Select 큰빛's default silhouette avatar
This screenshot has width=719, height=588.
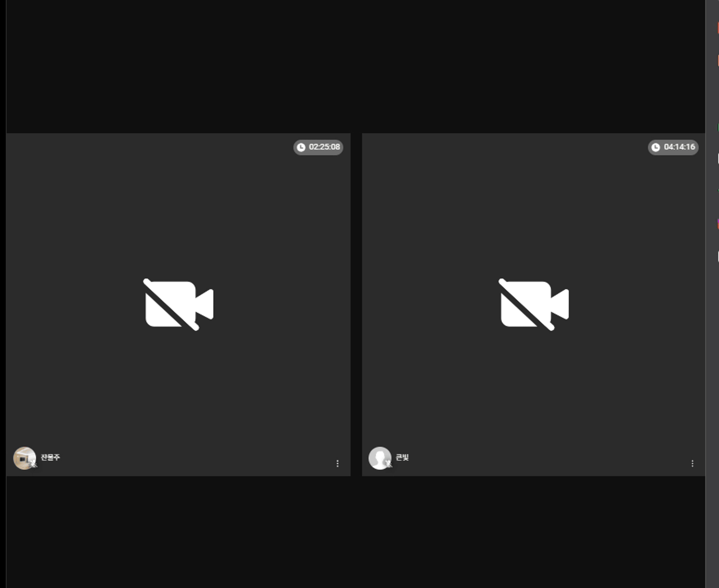tap(380, 458)
